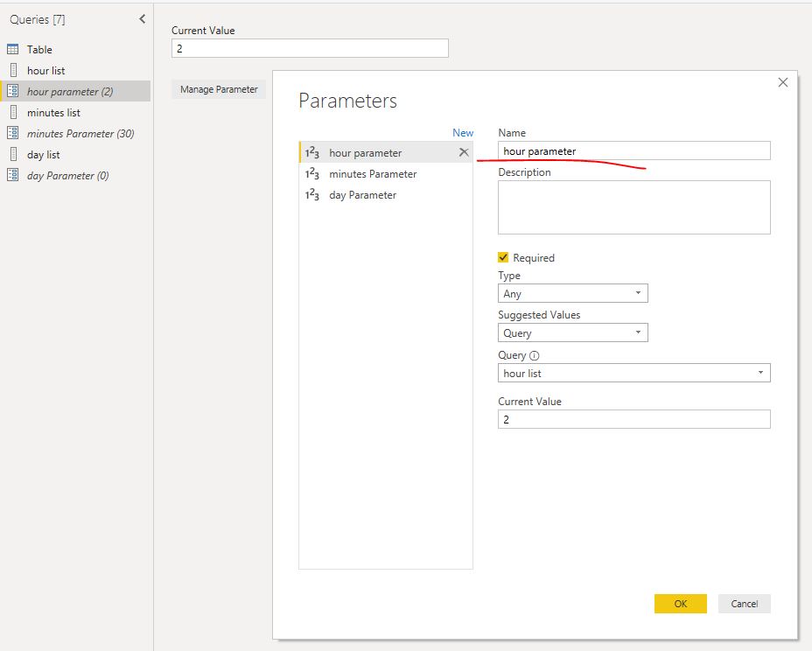812x651 pixels.
Task: Click the day list query's list icon
Action: pyautogui.click(x=13, y=154)
